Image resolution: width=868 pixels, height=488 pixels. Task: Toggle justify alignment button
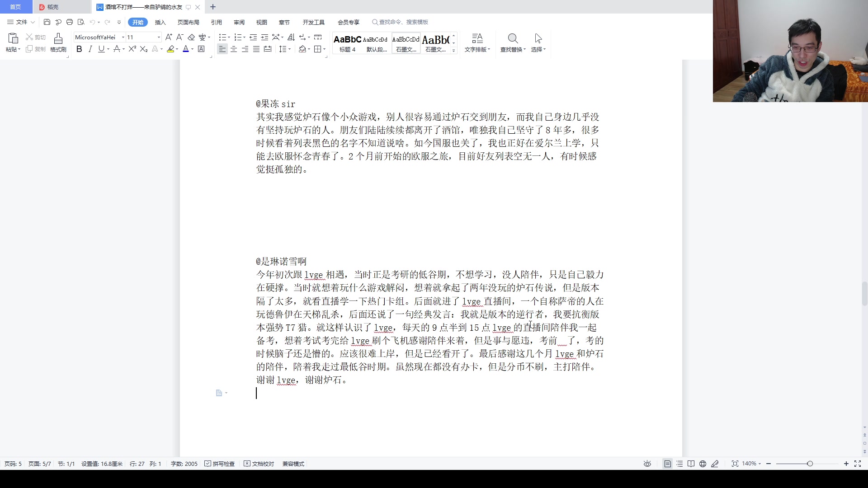256,49
